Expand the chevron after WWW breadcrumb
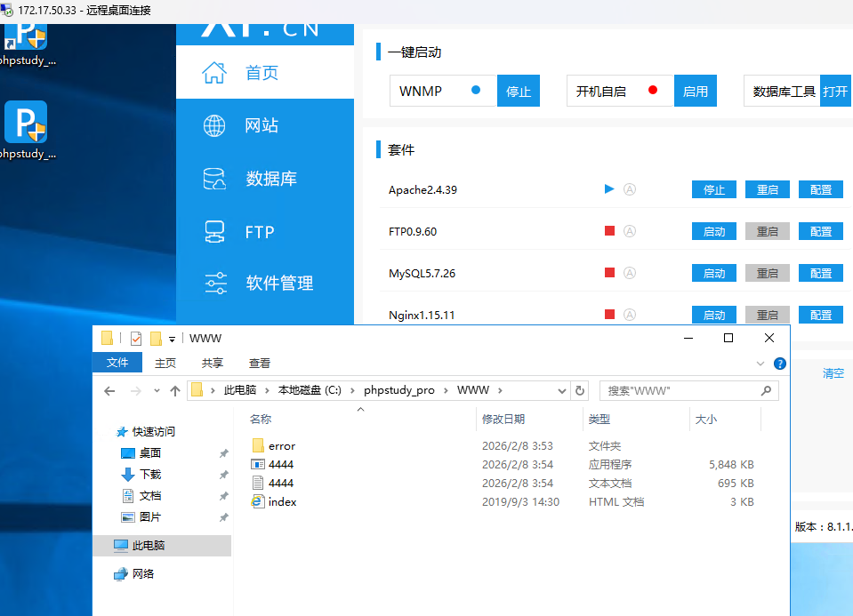 tap(500, 390)
